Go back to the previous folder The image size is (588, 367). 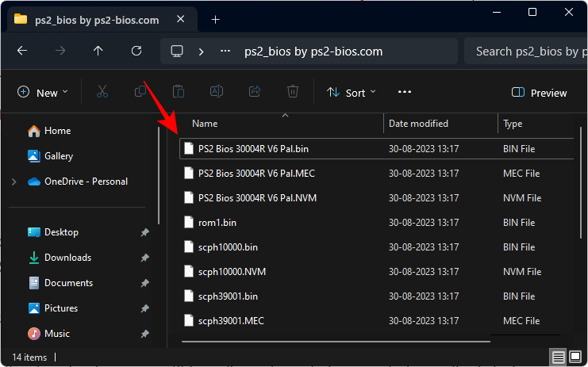[x=22, y=51]
